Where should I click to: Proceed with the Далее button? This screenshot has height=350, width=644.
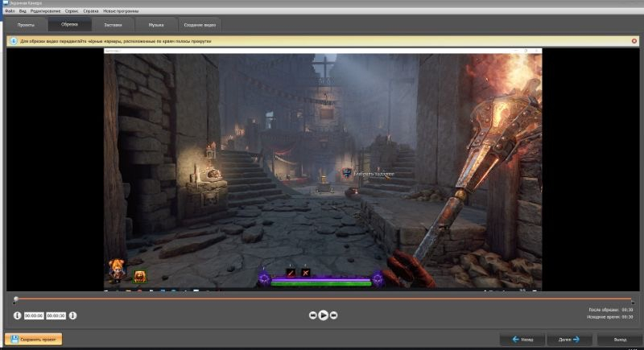569,340
